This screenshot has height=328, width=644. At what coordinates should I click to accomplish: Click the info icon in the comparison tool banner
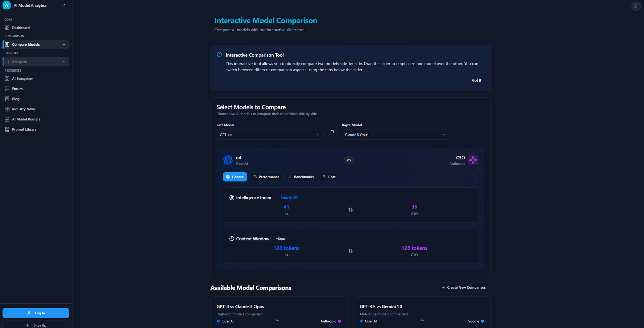pyautogui.click(x=219, y=54)
